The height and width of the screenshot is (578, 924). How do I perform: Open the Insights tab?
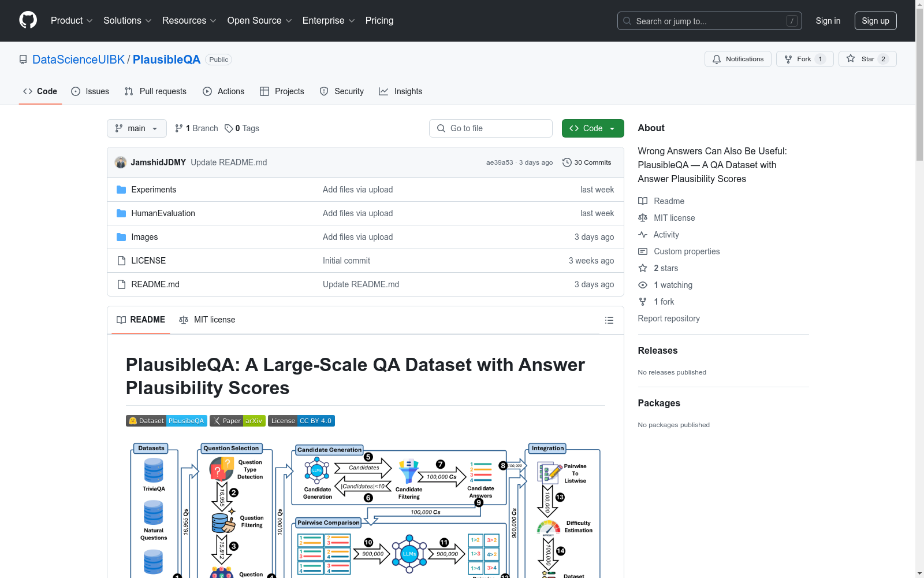coord(400,91)
